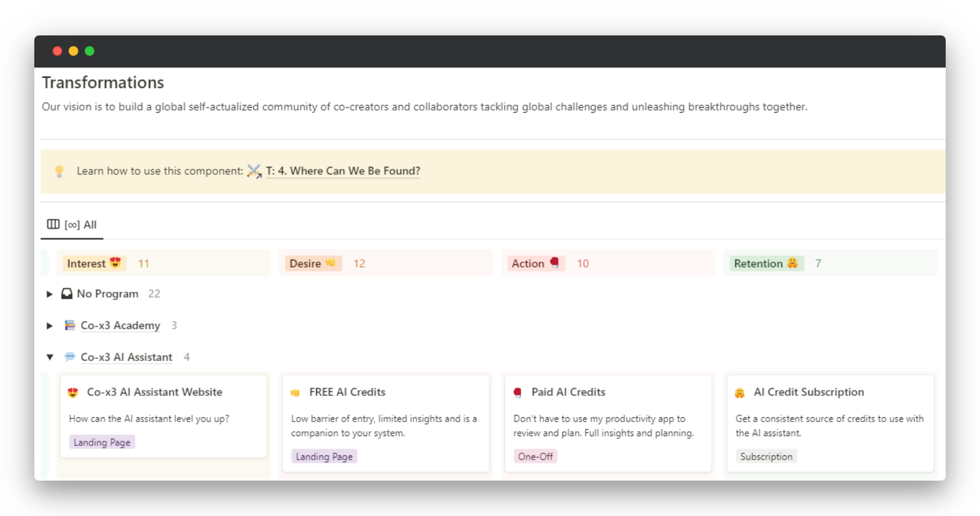This screenshot has width=980, height=516.
Task: Open the FREE AI Credits card
Action: [347, 392]
